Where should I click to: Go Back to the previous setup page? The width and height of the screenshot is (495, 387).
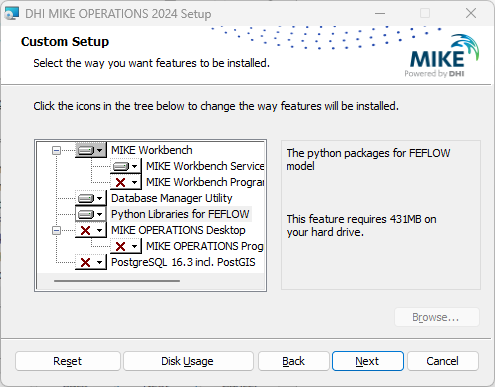[x=294, y=361]
